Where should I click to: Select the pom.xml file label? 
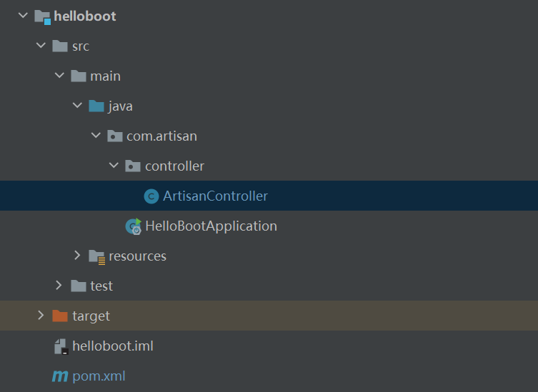pos(99,376)
